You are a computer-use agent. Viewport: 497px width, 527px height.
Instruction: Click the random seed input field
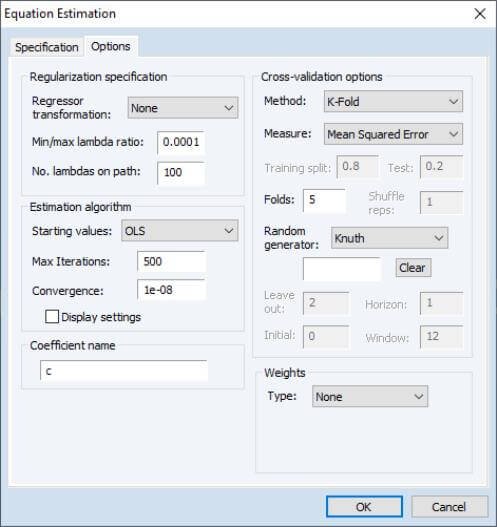point(342,269)
